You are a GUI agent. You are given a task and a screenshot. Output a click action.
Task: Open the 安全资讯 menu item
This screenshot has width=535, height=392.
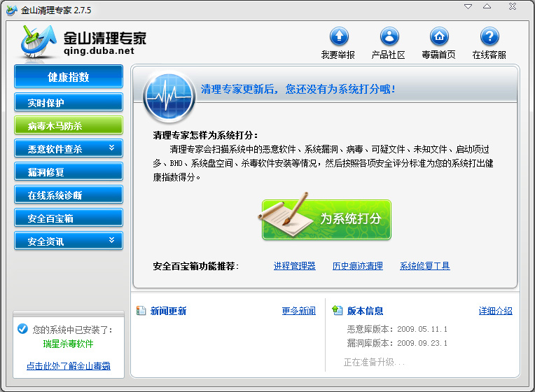tap(69, 241)
